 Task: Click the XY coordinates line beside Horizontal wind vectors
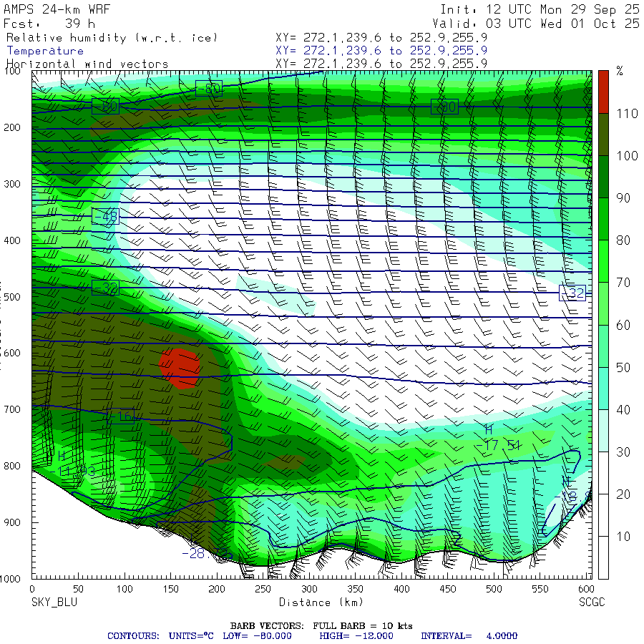(381, 64)
